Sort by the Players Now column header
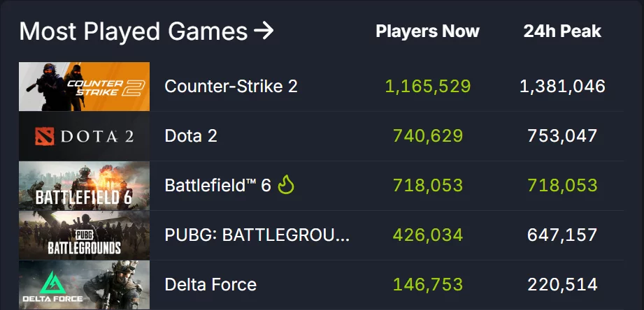 pos(427,31)
